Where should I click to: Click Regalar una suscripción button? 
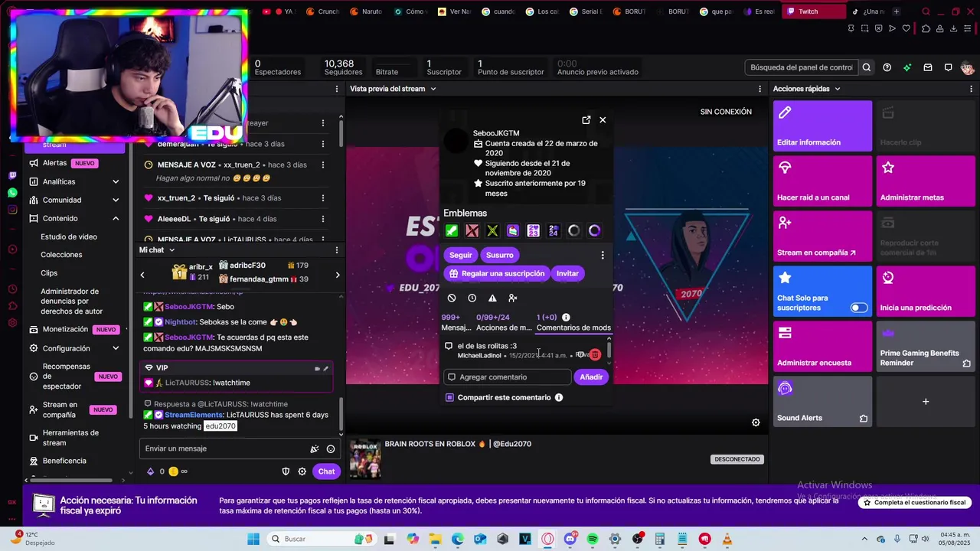pyautogui.click(x=497, y=273)
